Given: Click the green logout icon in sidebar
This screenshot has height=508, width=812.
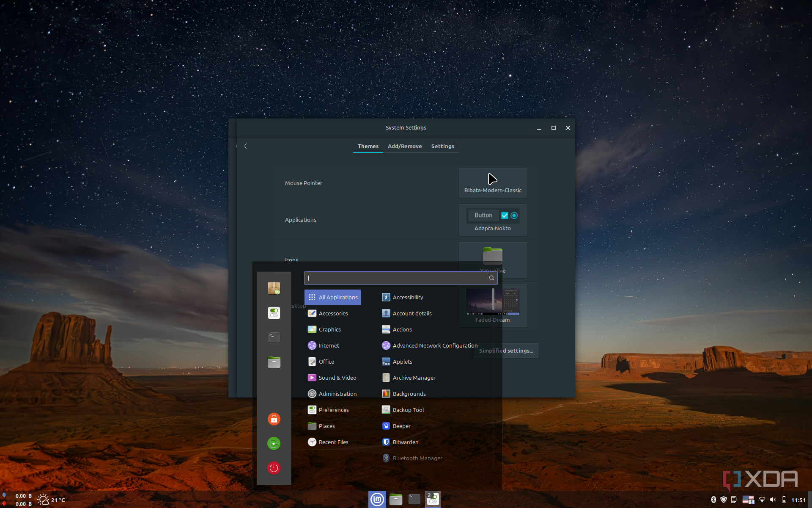Looking at the screenshot, I should [x=274, y=443].
